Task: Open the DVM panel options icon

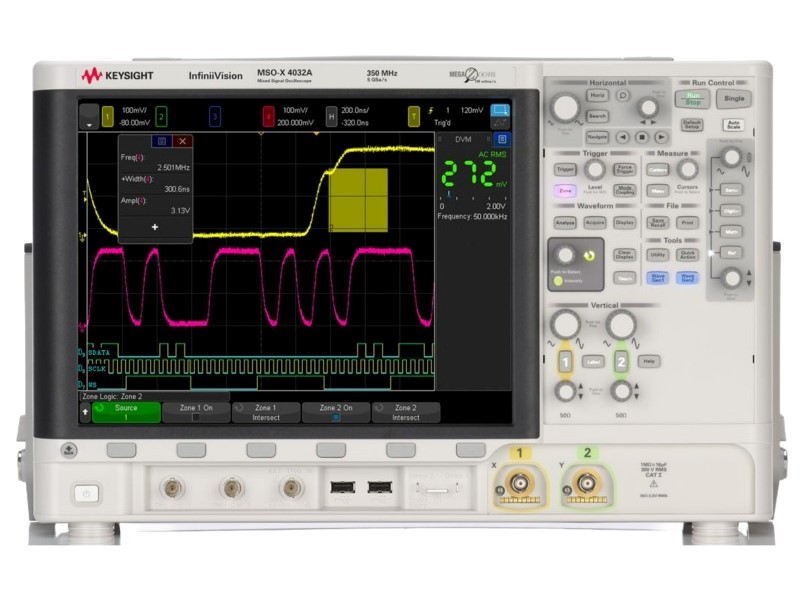Action: [502, 140]
